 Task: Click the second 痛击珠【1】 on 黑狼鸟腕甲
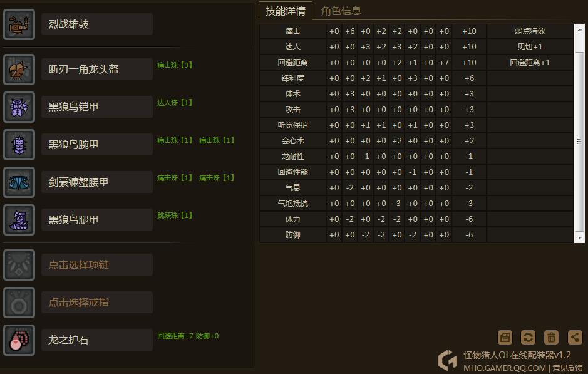tap(217, 140)
